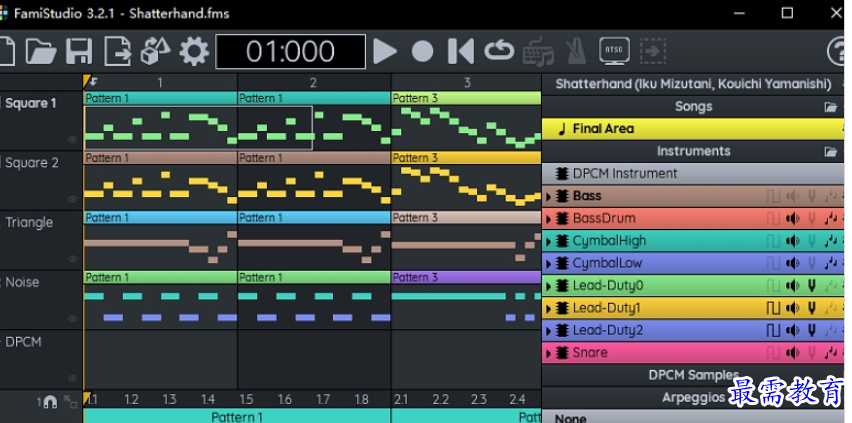Select Pattern 3 in Noise row
This screenshot has height=423, width=852.
click(466, 277)
